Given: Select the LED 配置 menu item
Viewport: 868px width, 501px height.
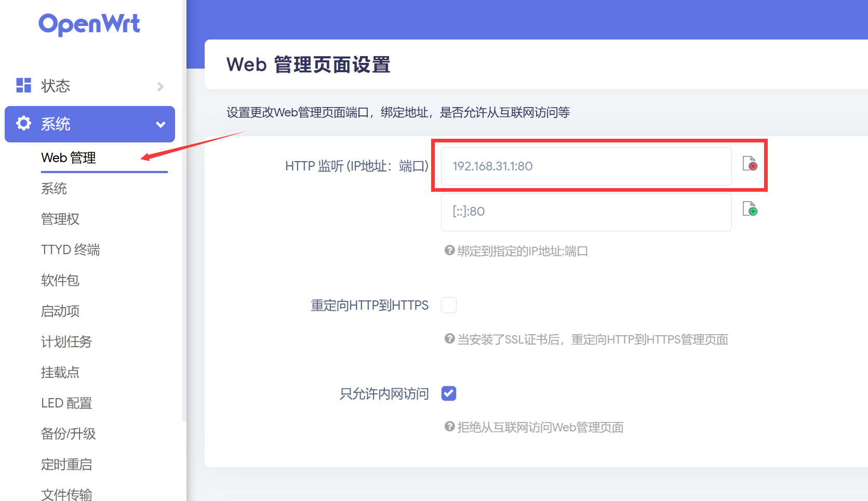Looking at the screenshot, I should tap(66, 403).
